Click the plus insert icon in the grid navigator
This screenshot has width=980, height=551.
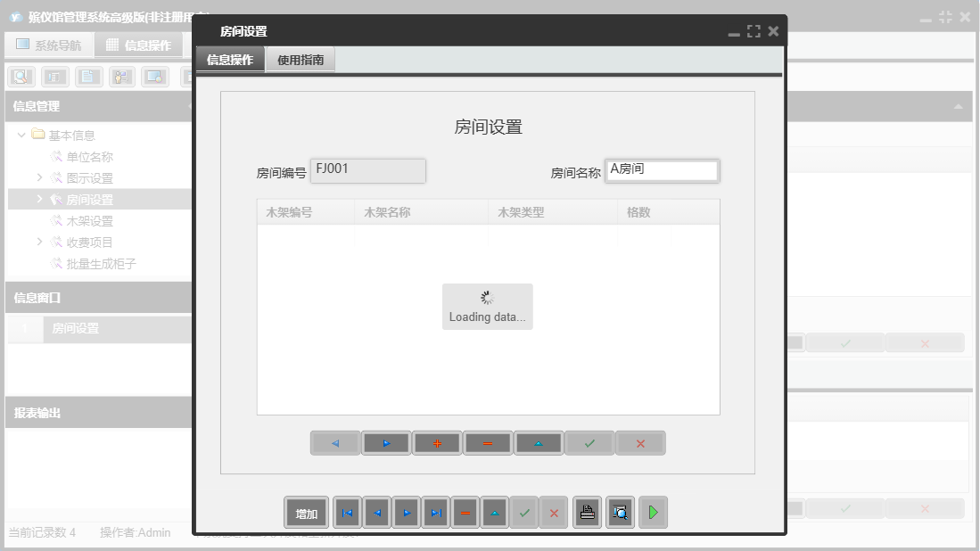click(437, 443)
